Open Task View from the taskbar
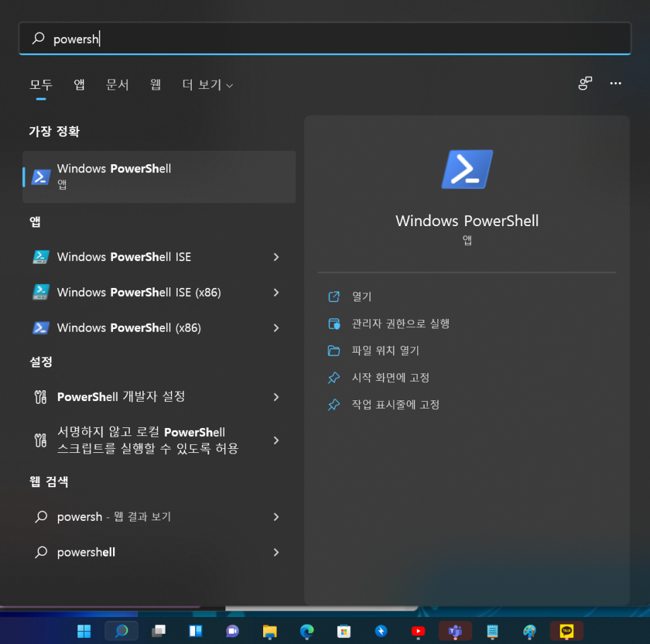 158,631
